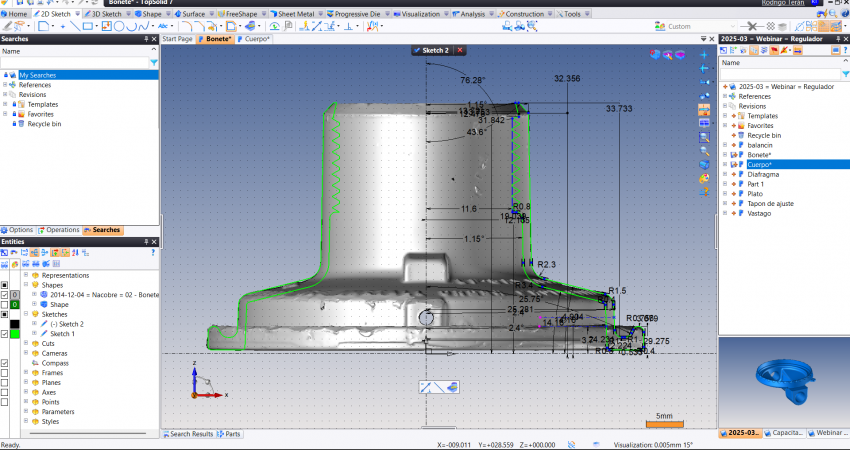The image size is (850, 450).
Task: Expand the Representations node
Action: (x=25, y=275)
